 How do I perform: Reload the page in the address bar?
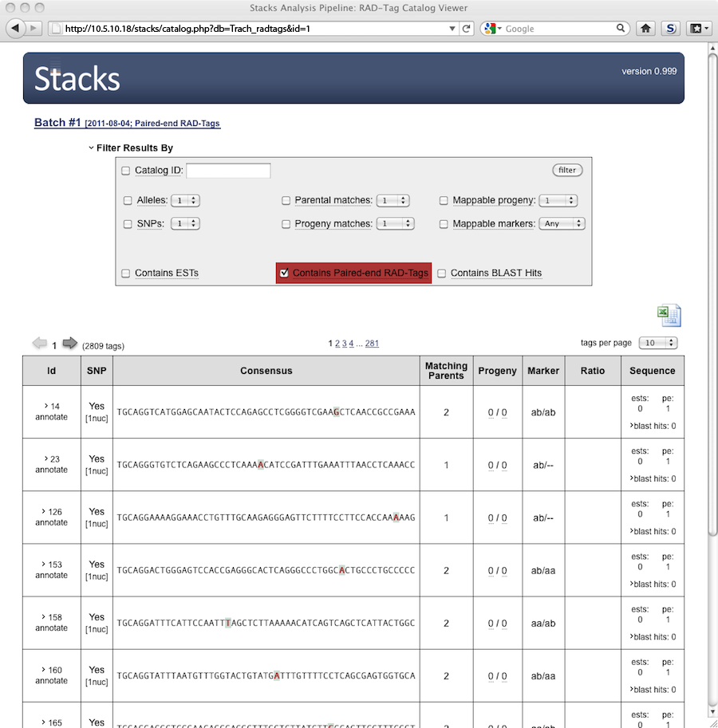tap(467, 29)
